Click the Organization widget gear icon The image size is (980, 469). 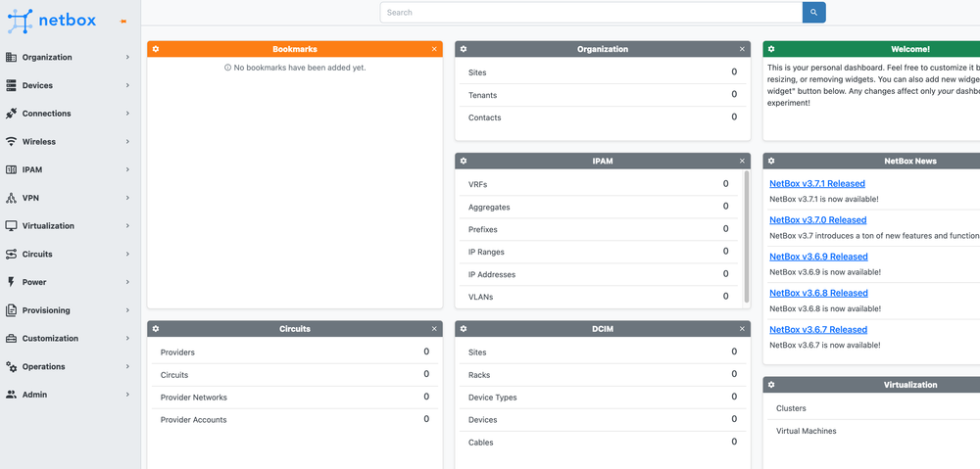click(x=464, y=49)
